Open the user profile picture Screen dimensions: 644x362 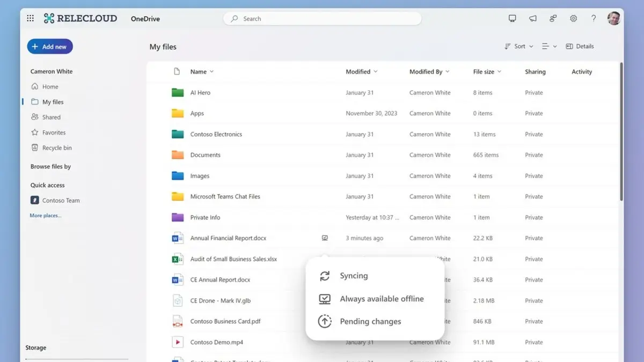613,18
